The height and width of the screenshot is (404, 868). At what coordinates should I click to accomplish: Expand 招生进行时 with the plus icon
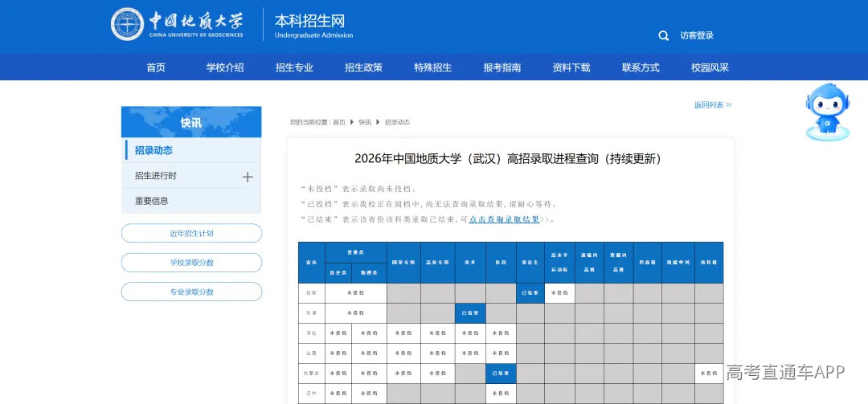point(248,177)
